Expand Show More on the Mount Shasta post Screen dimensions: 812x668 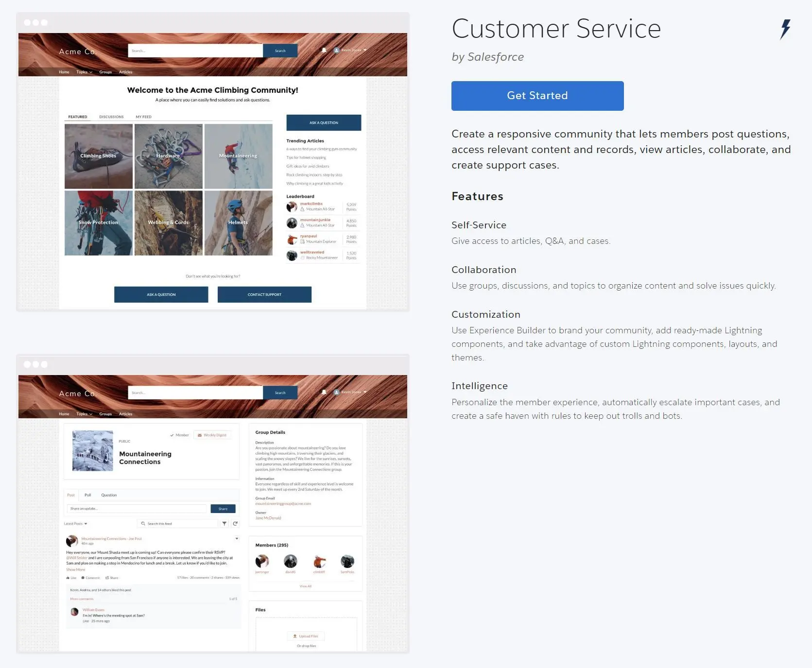coord(75,569)
